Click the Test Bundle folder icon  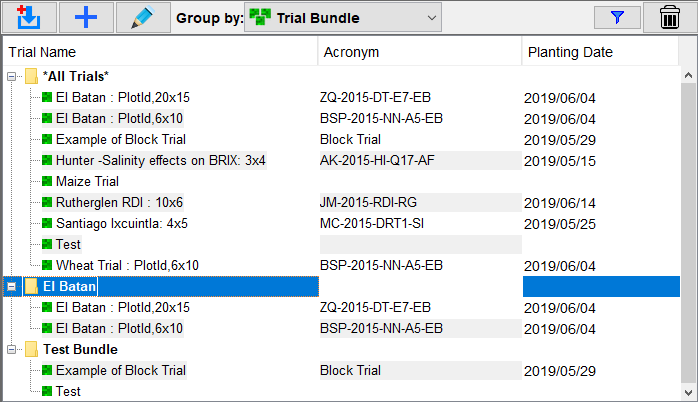[32, 350]
